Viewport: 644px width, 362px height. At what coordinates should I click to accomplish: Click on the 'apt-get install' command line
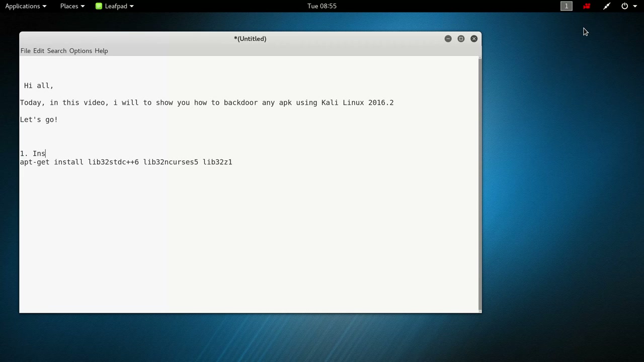(126, 162)
